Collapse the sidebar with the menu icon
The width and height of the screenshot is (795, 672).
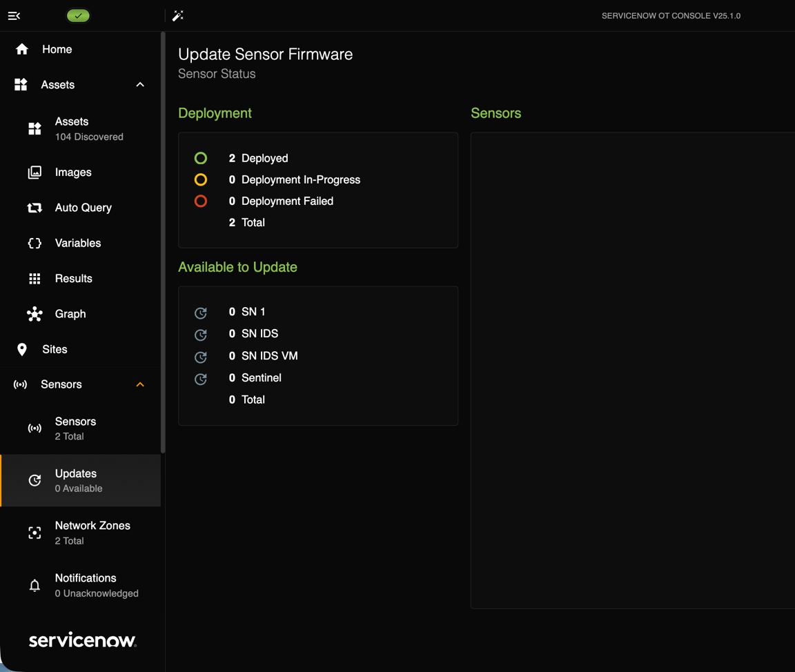click(x=14, y=16)
